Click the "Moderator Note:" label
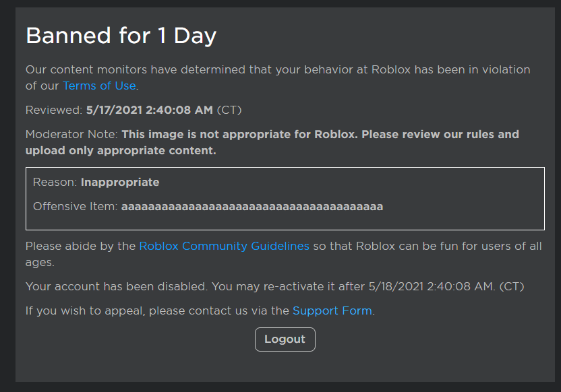 click(x=71, y=134)
